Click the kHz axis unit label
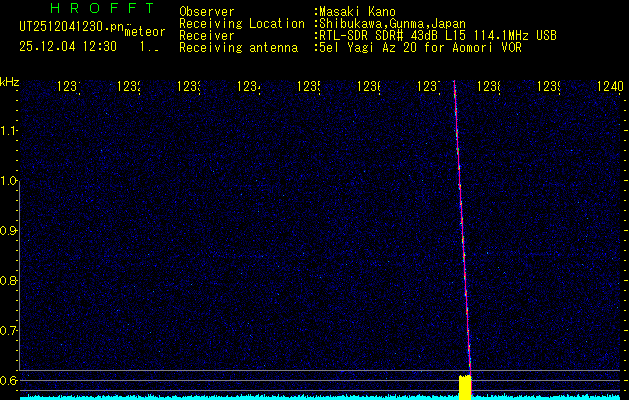The height and width of the screenshot is (400, 629). 10,81
